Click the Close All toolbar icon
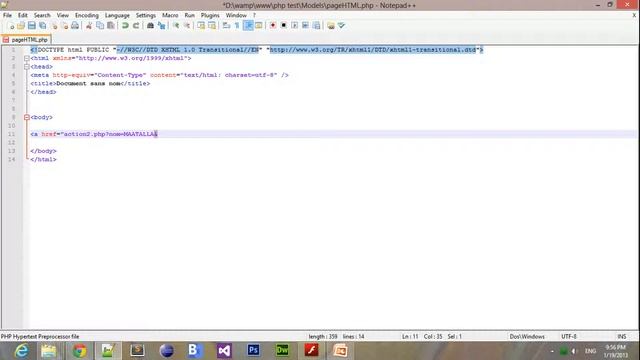The width and height of the screenshot is (640, 360). point(64,26)
